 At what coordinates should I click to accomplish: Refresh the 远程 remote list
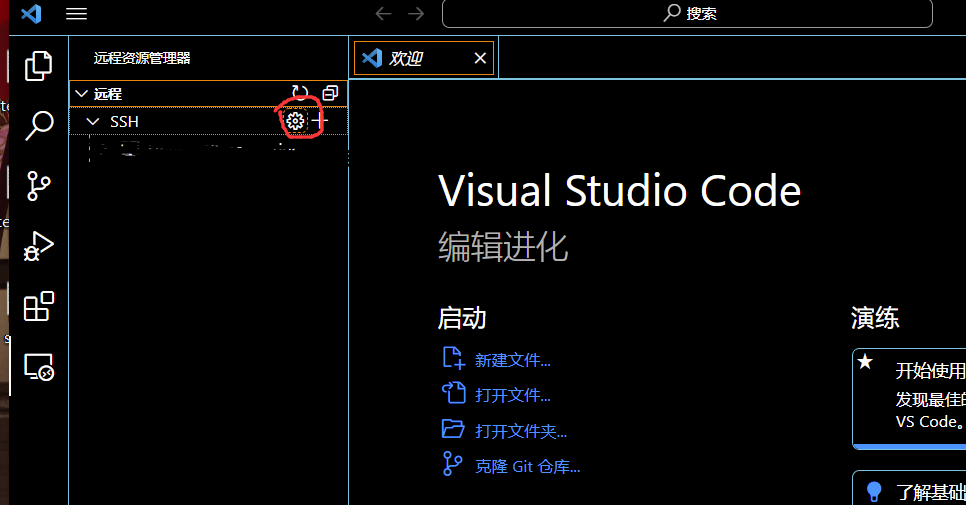tap(300, 93)
